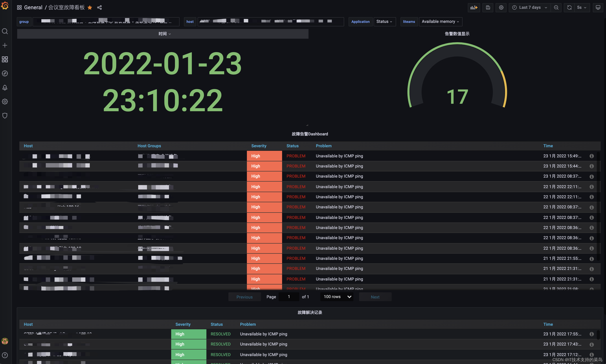Open info icon for 22 1月 2022 22:11 first row

click(591, 187)
